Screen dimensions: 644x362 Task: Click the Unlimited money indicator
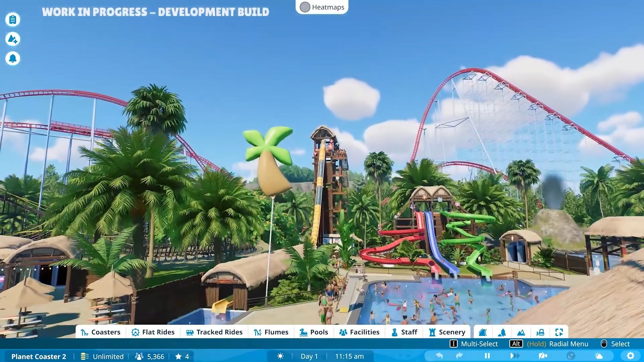(102, 356)
